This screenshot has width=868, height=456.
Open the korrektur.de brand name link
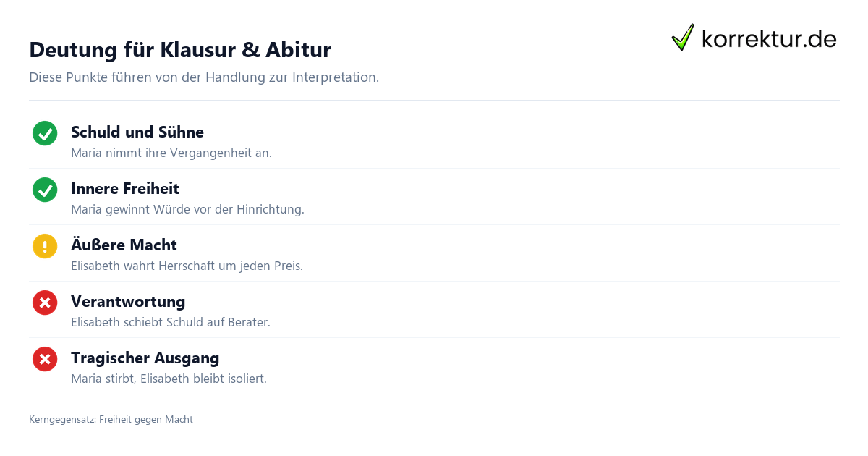[769, 39]
